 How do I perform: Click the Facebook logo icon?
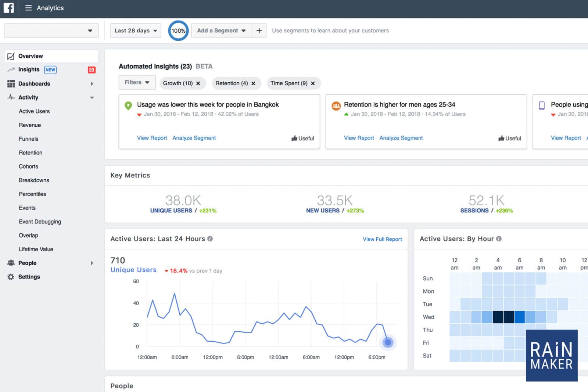(8, 8)
